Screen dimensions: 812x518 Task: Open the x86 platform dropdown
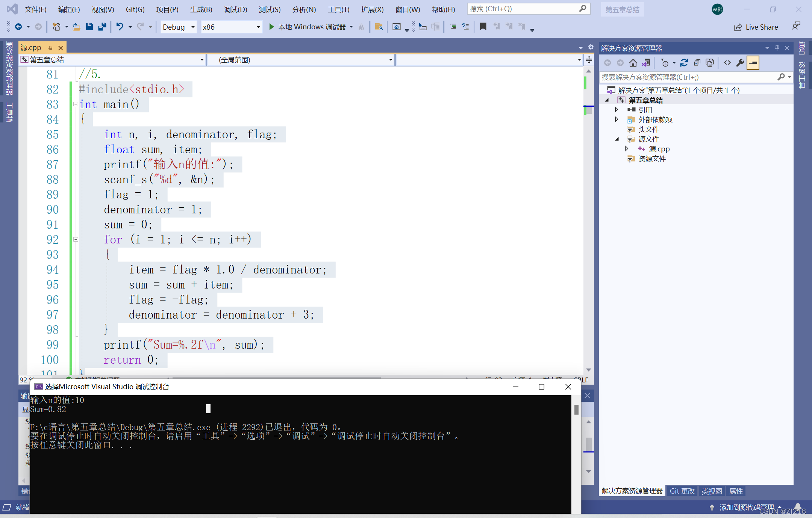click(258, 27)
